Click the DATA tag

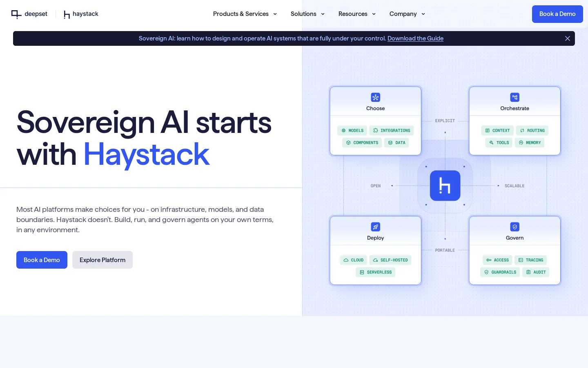396,143
